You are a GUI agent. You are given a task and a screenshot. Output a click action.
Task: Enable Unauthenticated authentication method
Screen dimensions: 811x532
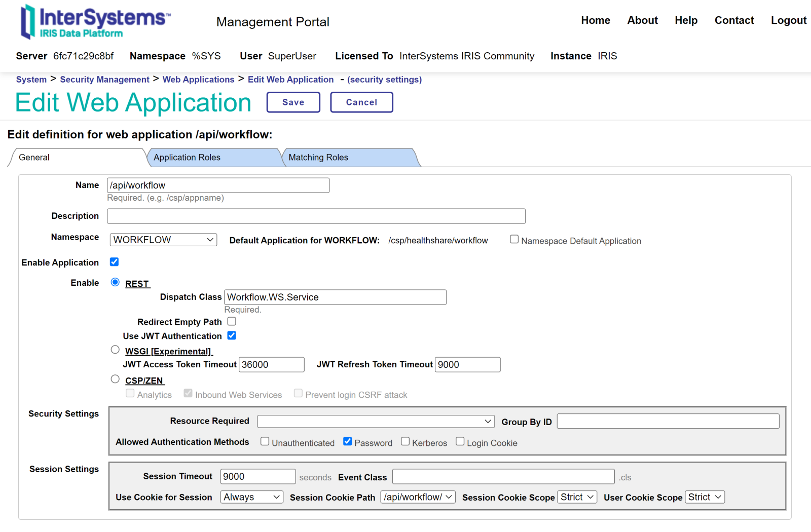pos(265,441)
